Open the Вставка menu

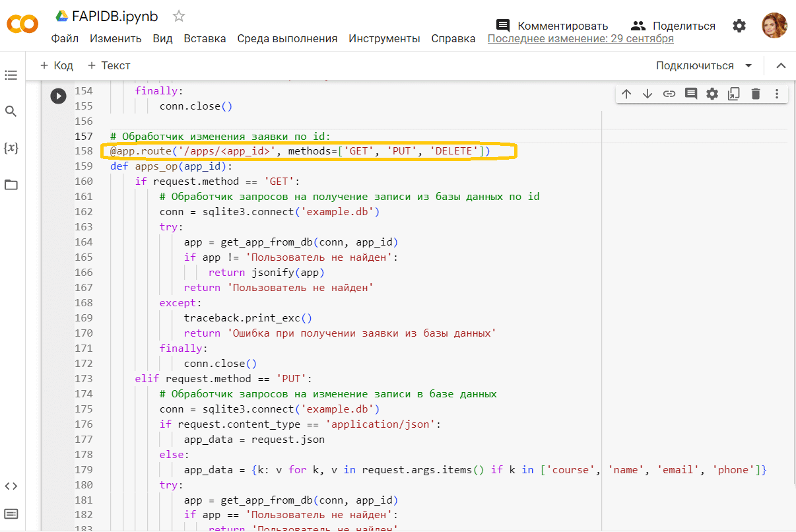[205, 38]
